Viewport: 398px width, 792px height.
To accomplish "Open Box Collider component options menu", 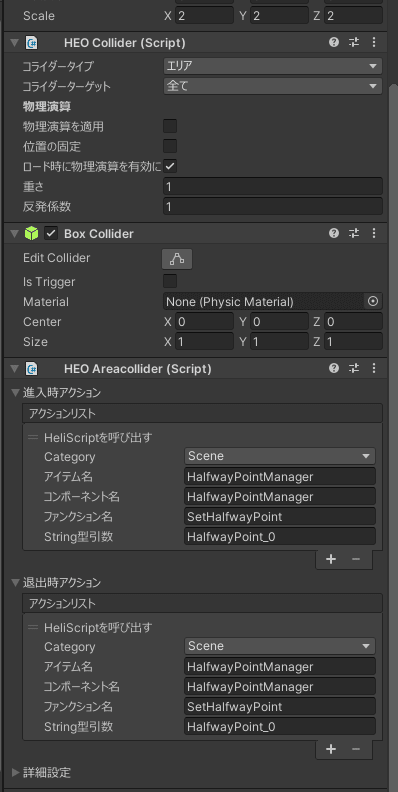I will click(x=374, y=233).
